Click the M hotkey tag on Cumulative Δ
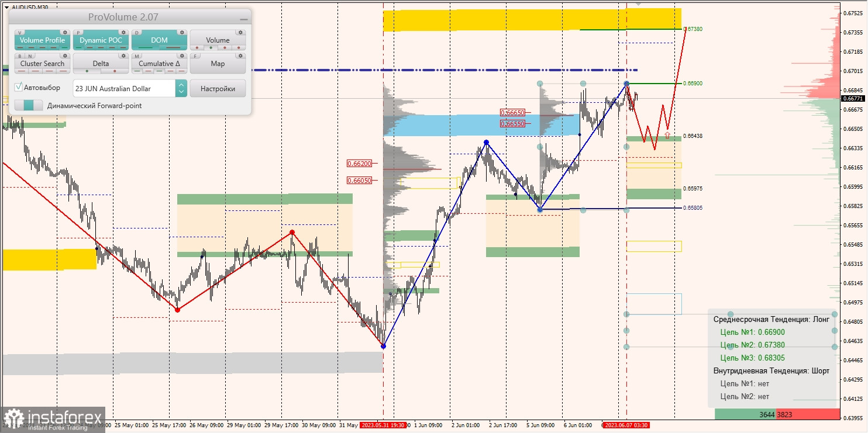This screenshot has width=868, height=433. click(137, 56)
